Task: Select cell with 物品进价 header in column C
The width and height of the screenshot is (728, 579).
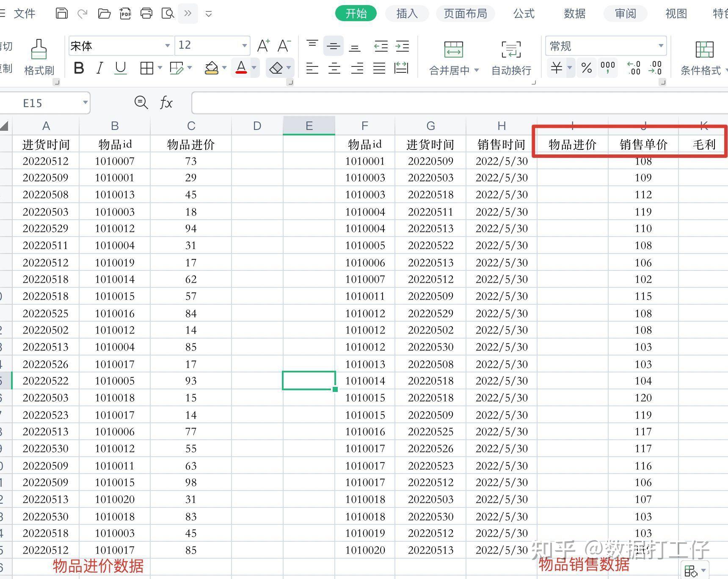Action: (191, 144)
